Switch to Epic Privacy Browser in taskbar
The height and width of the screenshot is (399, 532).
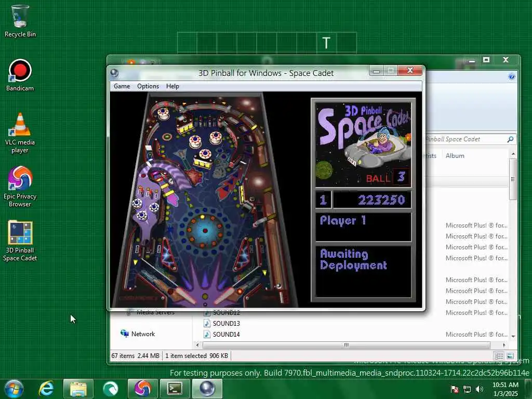142,389
